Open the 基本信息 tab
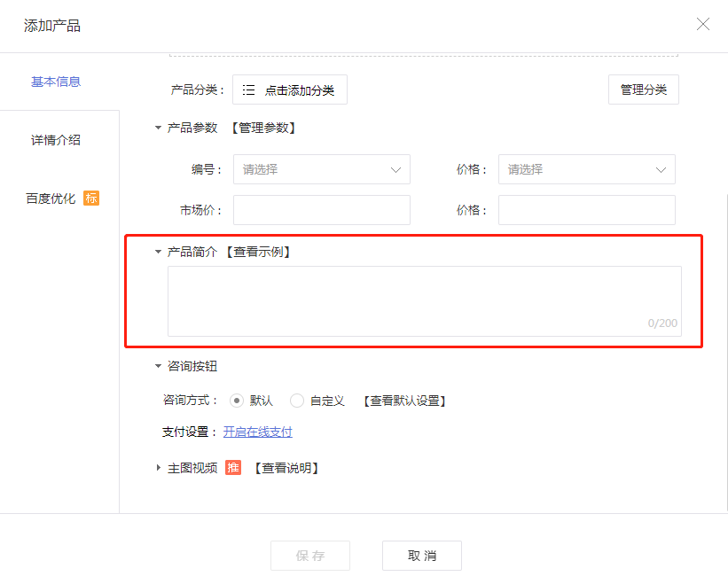 [x=56, y=82]
